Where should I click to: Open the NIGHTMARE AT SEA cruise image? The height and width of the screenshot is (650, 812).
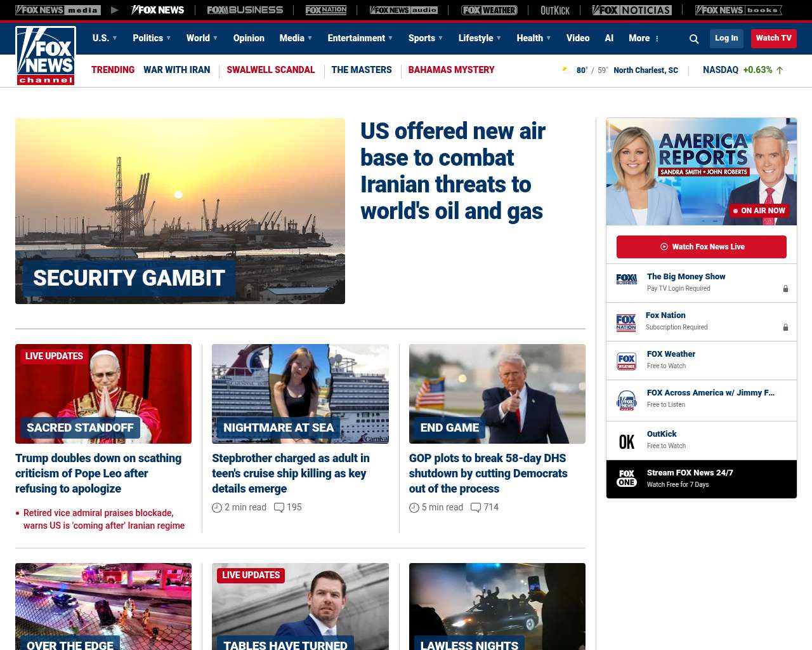(x=300, y=394)
